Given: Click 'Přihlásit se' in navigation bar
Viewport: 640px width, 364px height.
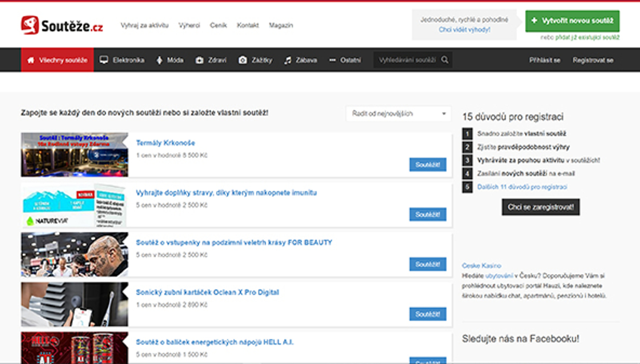Looking at the screenshot, I should point(544,60).
